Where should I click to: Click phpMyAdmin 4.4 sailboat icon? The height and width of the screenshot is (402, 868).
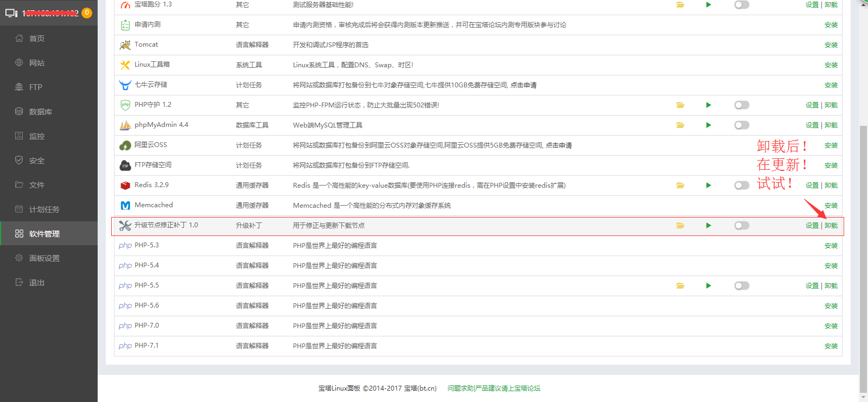coord(125,125)
